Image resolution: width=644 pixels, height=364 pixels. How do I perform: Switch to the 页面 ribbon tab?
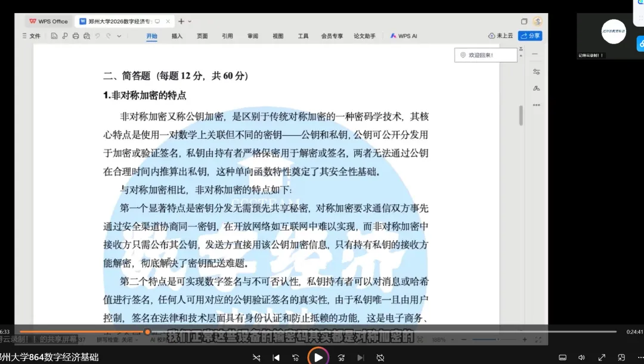(x=202, y=36)
